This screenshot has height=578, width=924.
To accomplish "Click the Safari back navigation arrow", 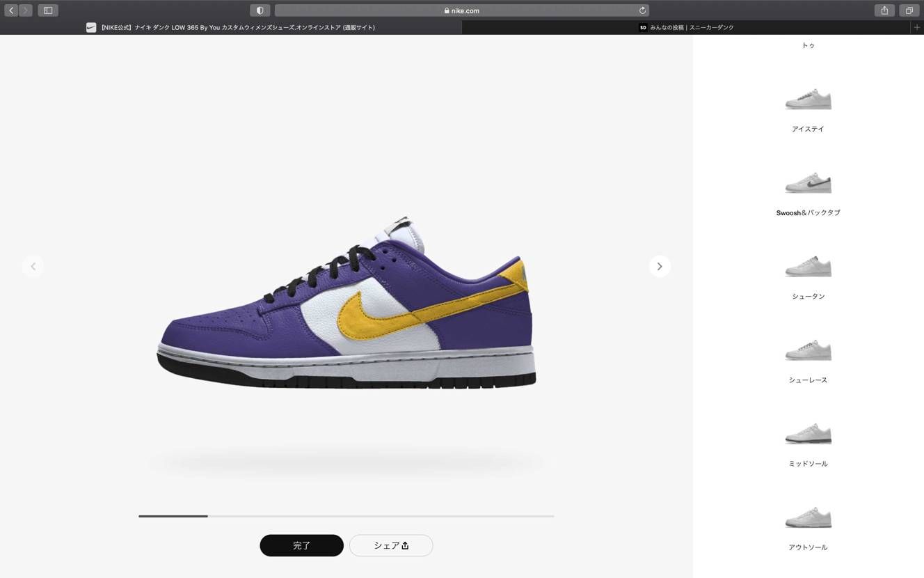I will 11,10.
